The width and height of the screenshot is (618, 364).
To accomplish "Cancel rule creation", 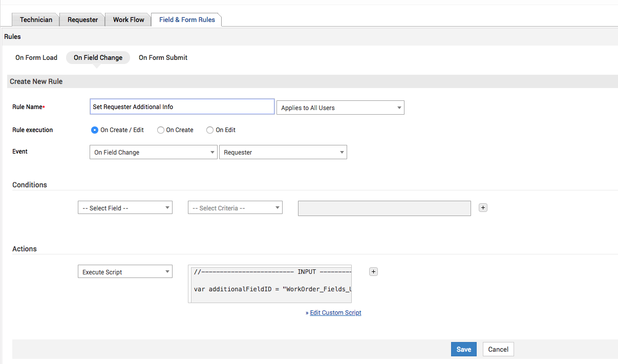I will (x=498, y=349).
